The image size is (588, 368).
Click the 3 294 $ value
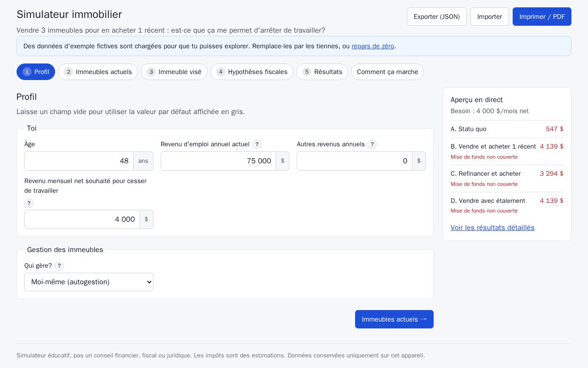coord(552,173)
